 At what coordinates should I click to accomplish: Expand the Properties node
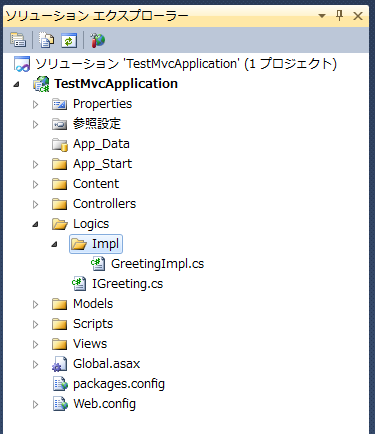pyautogui.click(x=35, y=104)
